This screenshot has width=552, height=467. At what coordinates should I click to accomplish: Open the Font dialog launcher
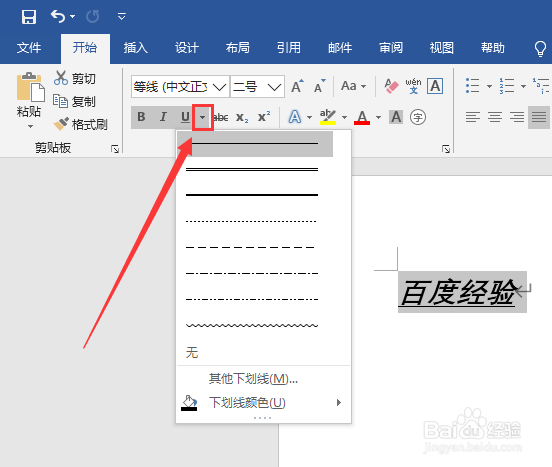tap(446, 149)
